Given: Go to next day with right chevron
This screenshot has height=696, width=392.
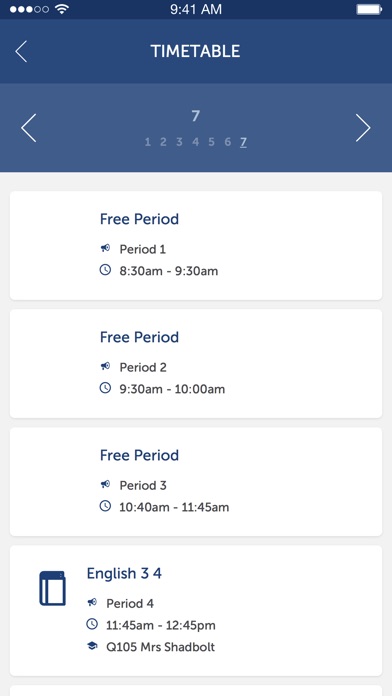Looking at the screenshot, I should [363, 128].
